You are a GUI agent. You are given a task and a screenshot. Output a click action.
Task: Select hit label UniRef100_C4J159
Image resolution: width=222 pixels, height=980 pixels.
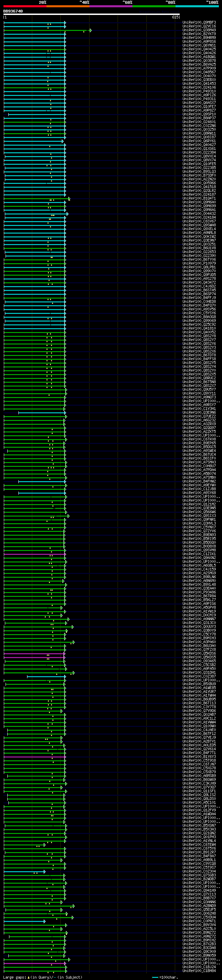point(199,569)
